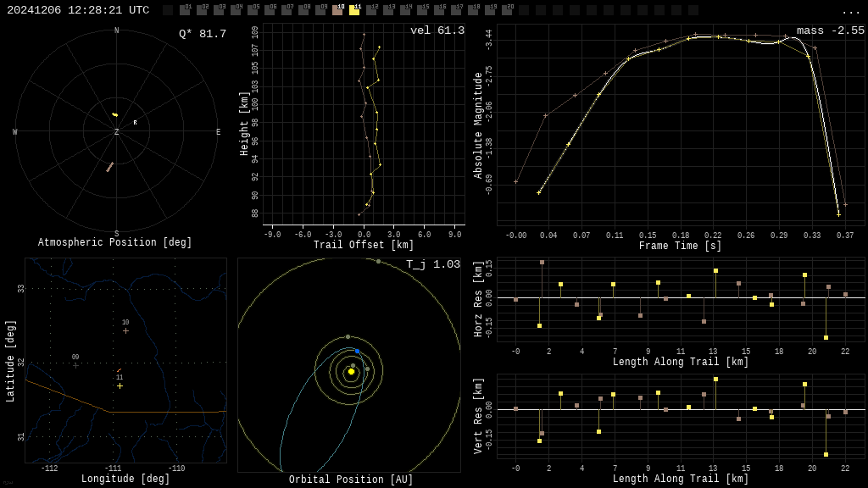868x488 pixels.
Task: Toggle the highlighted yellow station square 11
Action: pyautogui.click(x=354, y=10)
